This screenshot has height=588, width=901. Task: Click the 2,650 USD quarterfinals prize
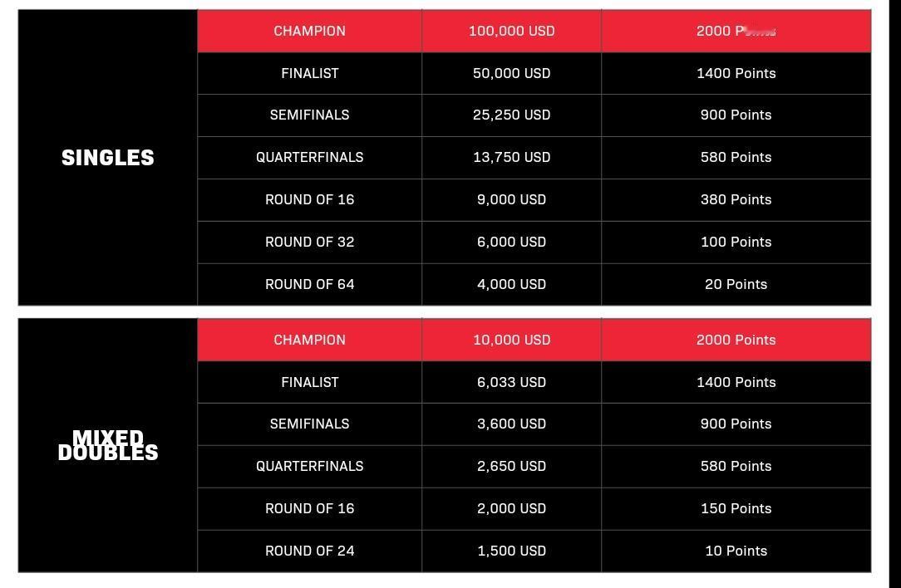(x=511, y=466)
